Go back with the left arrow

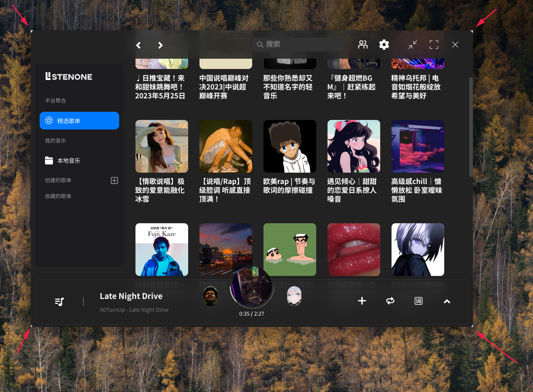click(139, 45)
